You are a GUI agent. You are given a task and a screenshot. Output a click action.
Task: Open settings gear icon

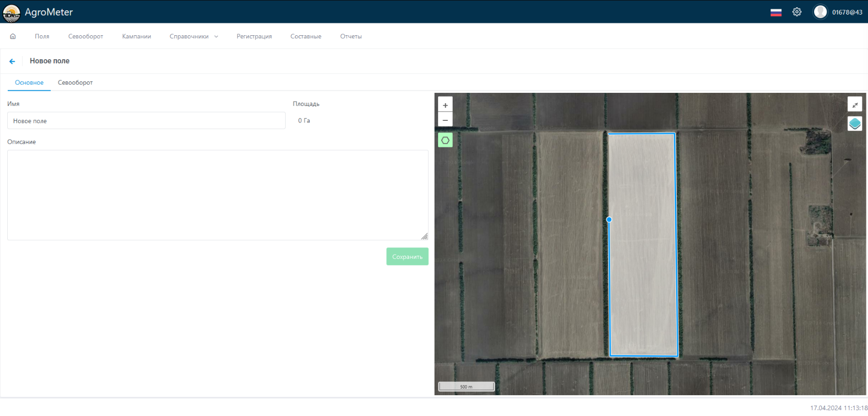click(x=797, y=12)
